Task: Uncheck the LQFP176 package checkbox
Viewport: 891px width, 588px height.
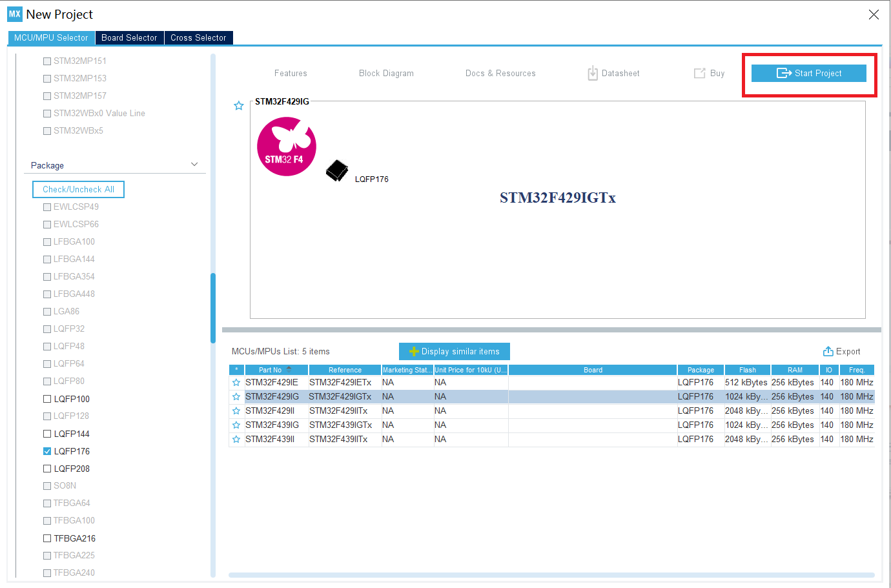Action: 47,451
